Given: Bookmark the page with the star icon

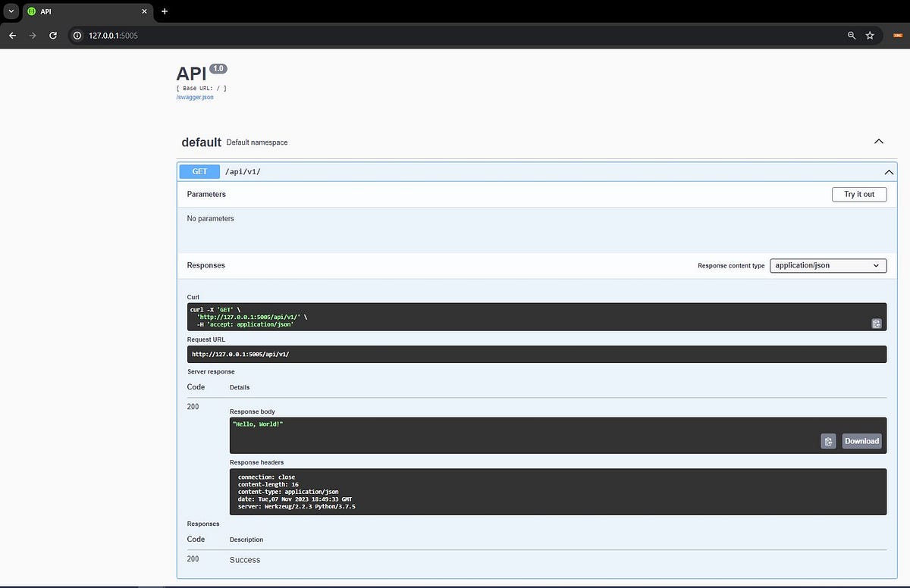Looking at the screenshot, I should click(x=869, y=35).
